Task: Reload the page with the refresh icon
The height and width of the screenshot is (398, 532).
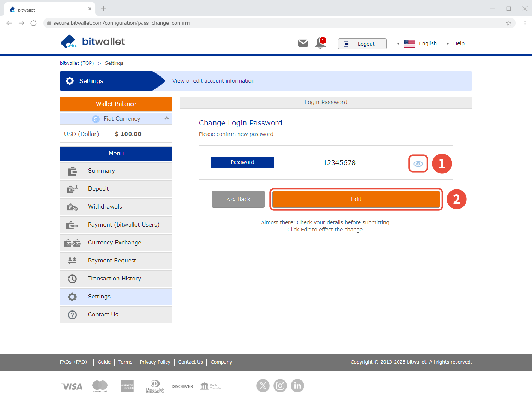Action: [33, 23]
